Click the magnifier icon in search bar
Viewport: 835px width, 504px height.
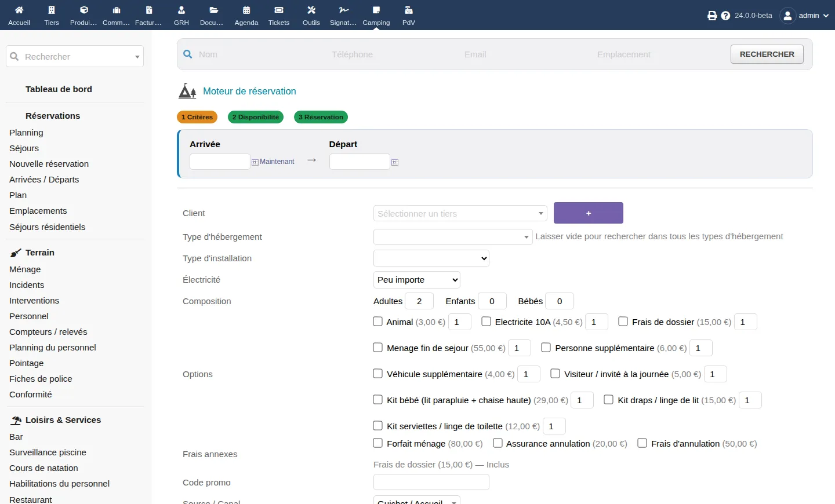tap(188, 54)
